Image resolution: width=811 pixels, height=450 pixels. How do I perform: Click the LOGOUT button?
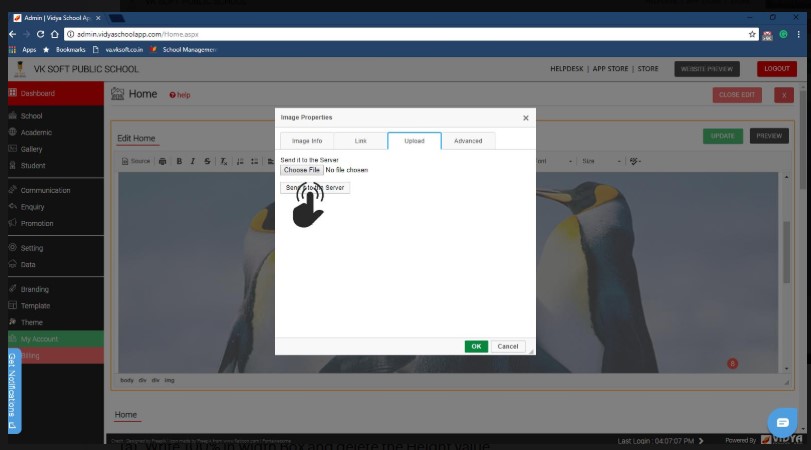(777, 69)
